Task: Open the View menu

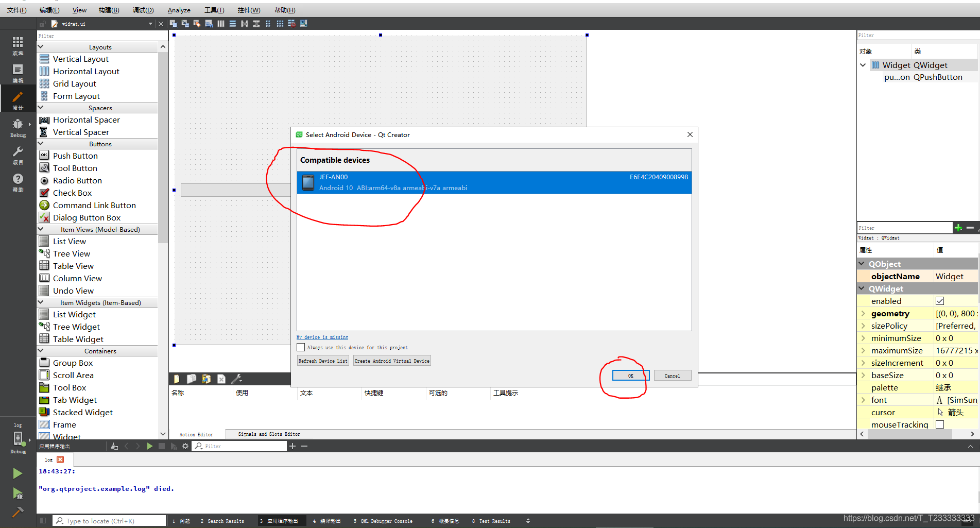Action: coord(79,10)
